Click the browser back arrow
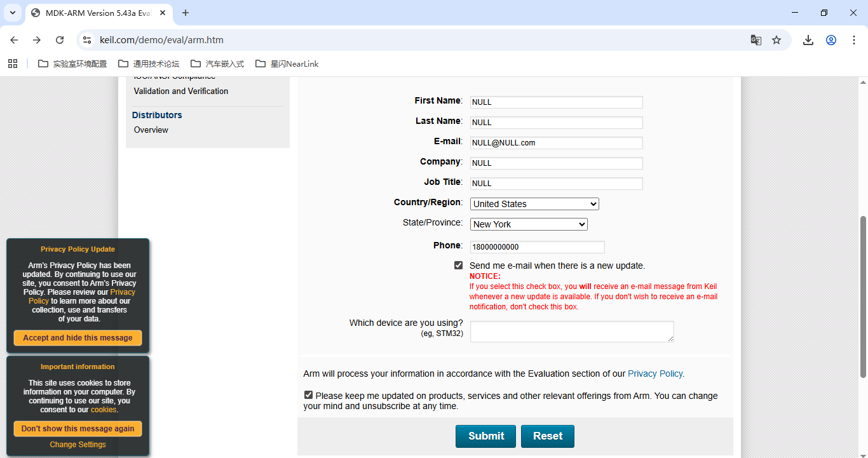Screen dimensions: 868x458 point(14,40)
